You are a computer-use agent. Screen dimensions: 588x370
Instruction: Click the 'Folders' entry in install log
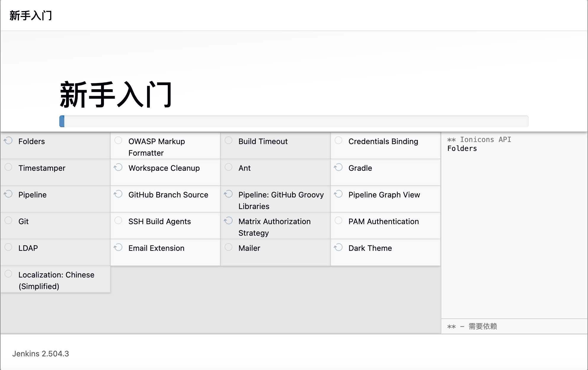(x=462, y=148)
